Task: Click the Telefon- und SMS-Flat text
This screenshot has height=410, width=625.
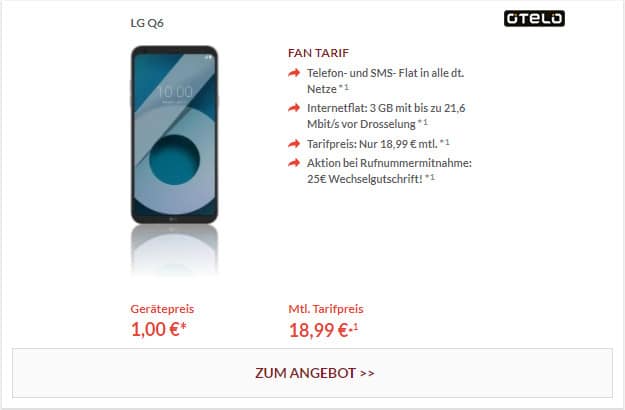Action: tap(385, 81)
